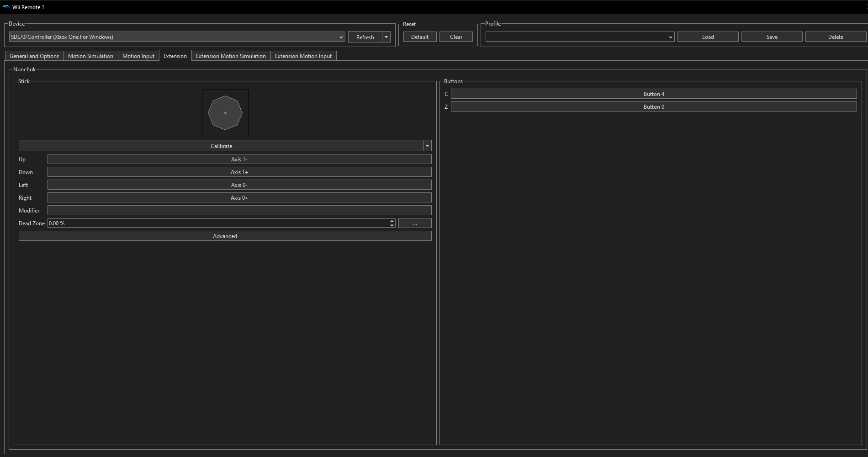The width and height of the screenshot is (868, 457).
Task: Remap the C button binding Button 4
Action: pyautogui.click(x=653, y=94)
